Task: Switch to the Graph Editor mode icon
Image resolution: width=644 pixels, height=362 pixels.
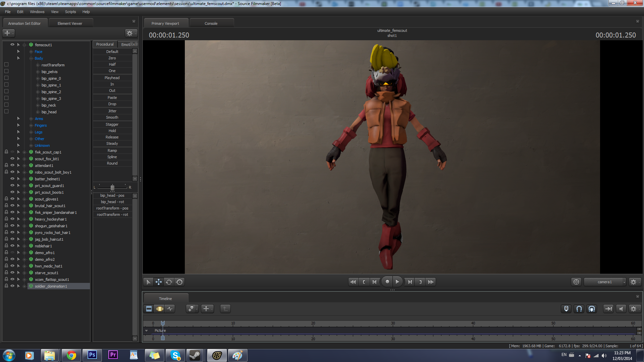Action: click(170, 309)
